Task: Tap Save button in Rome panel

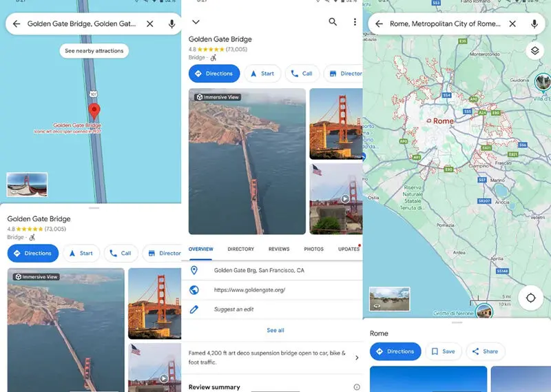Action: pos(444,351)
